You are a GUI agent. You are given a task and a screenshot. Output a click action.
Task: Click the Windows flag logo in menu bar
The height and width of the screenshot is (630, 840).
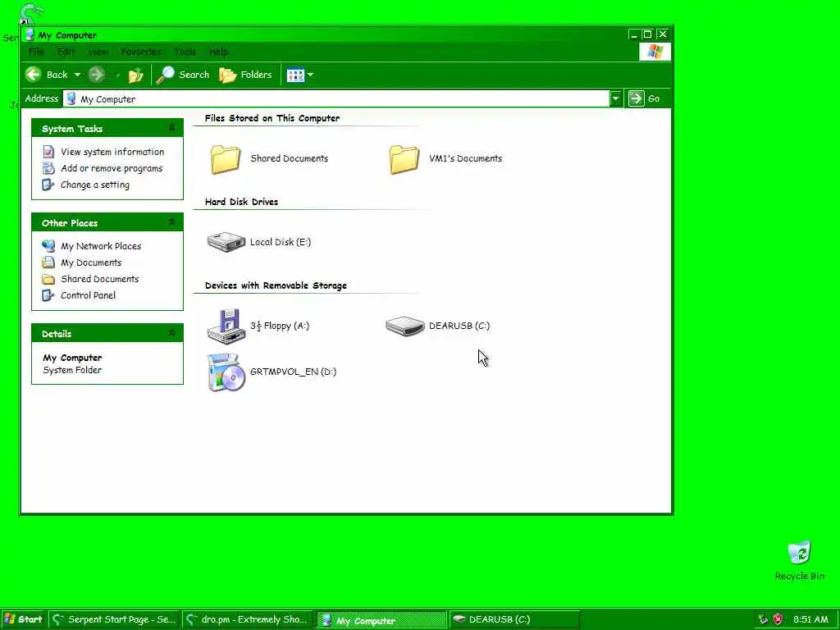(x=655, y=52)
